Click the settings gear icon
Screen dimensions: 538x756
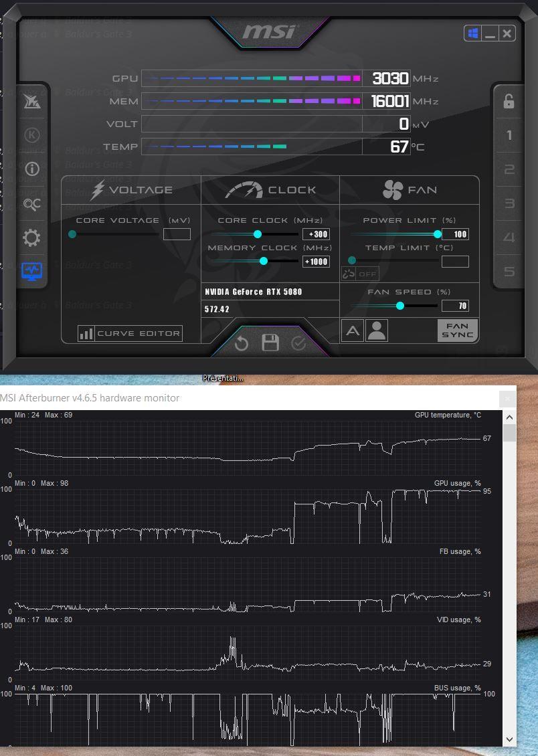pyautogui.click(x=31, y=238)
